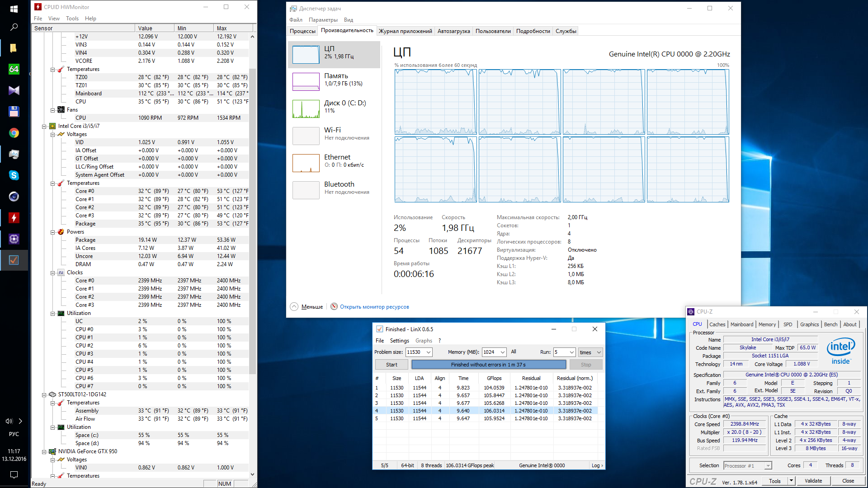Select the Память memory graph thumbnail
The height and width of the screenshot is (488, 868).
click(306, 82)
